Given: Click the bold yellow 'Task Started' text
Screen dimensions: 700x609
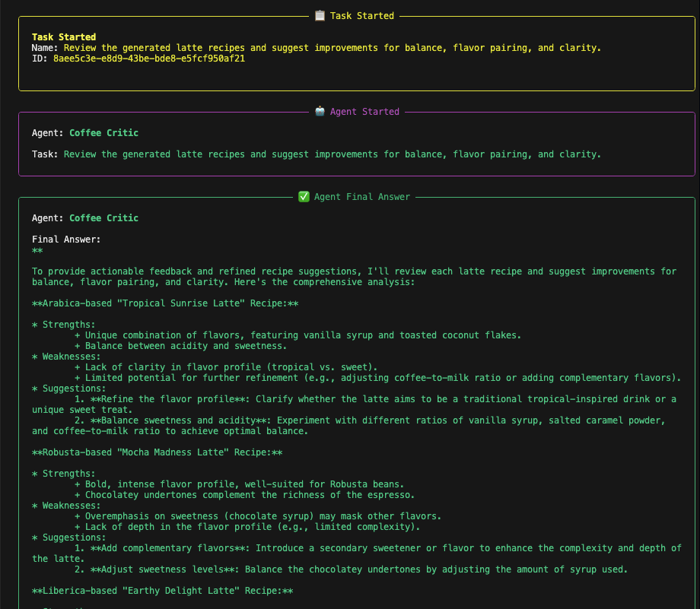Looking at the screenshot, I should tap(64, 37).
